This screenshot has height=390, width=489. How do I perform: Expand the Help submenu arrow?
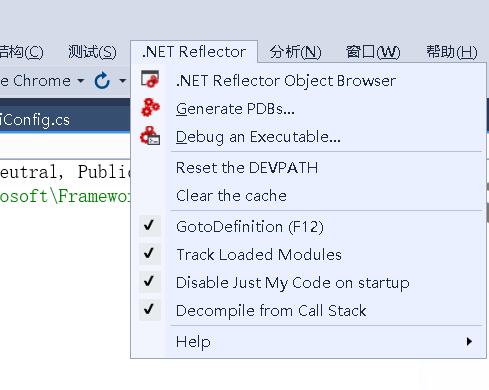pyautogui.click(x=469, y=341)
